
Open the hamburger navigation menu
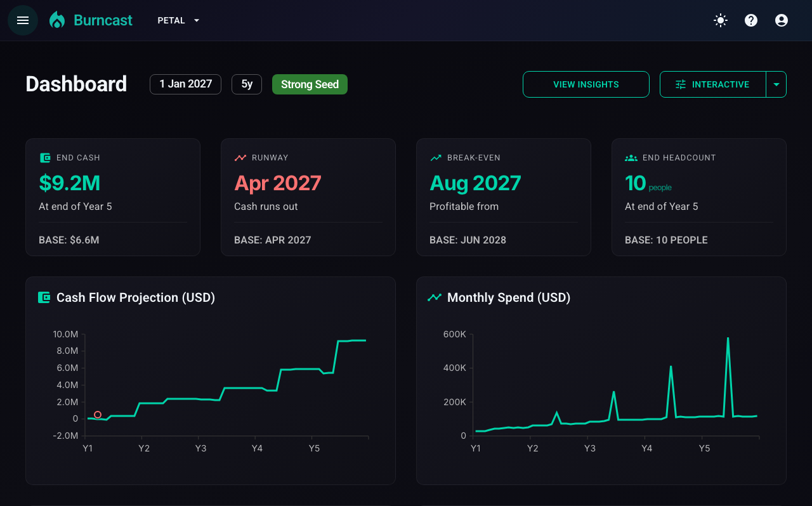coord(23,20)
